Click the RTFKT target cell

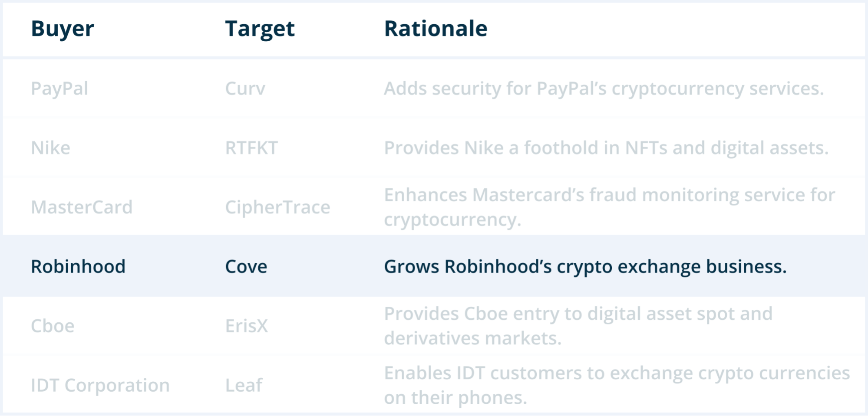pos(251,148)
